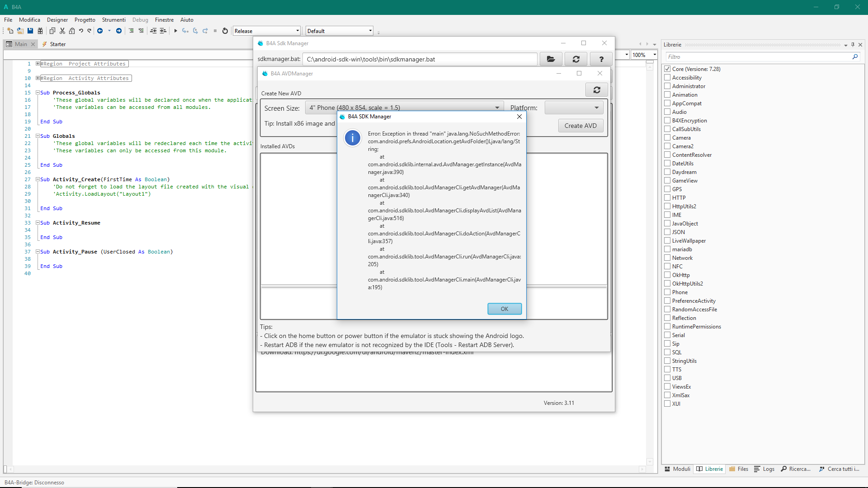Viewport: 868px width, 488px height.
Task: Click OK in the B4A SDK Manager error
Action: click(505, 309)
